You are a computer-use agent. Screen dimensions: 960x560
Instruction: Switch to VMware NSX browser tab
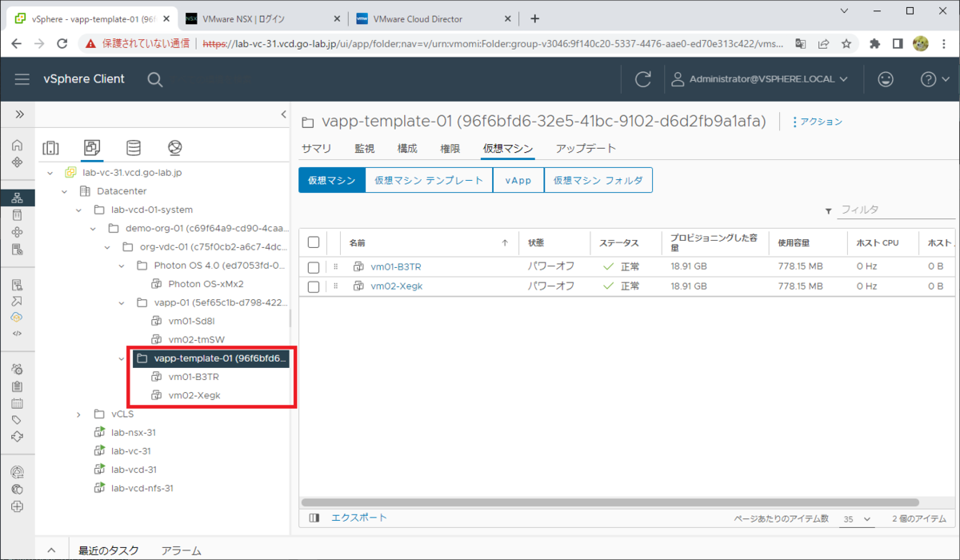point(262,18)
